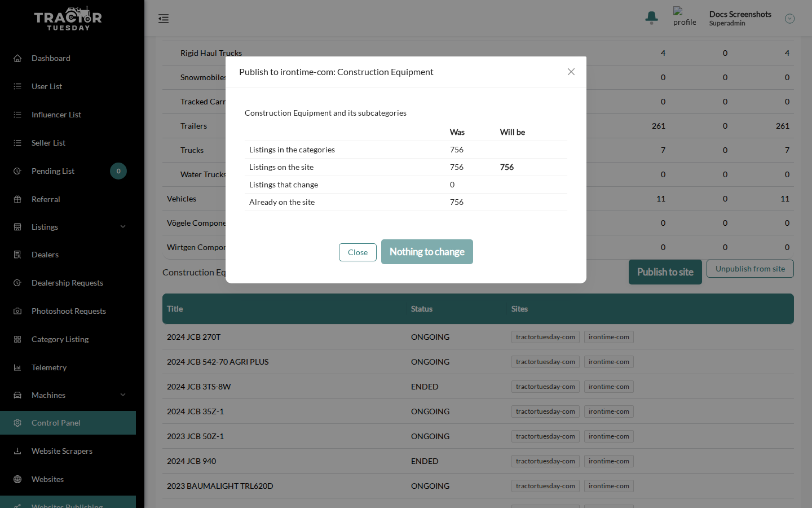Click the irontime-com tag for 2024 JCB 940

(x=609, y=461)
